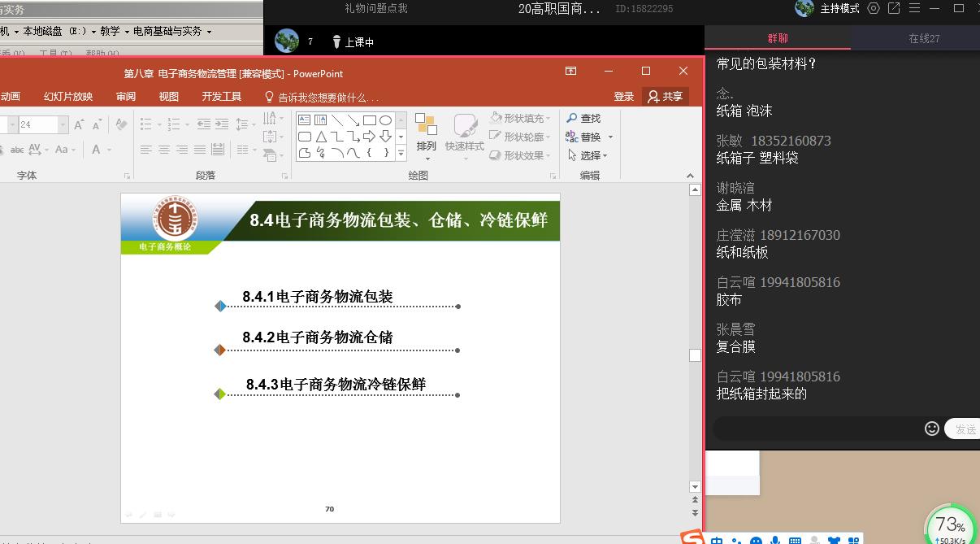Viewport: 980px width, 544px height.
Task: Click the increase font size icon
Action: click(x=79, y=124)
